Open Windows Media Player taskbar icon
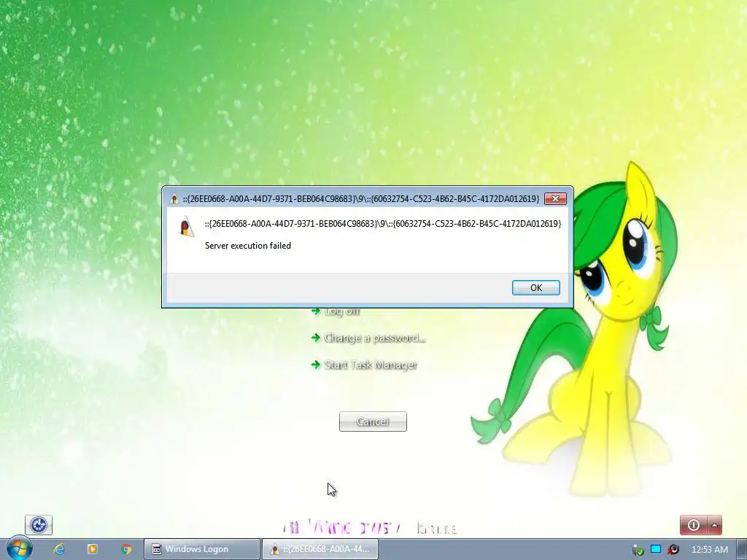The width and height of the screenshot is (747, 560). [x=93, y=549]
